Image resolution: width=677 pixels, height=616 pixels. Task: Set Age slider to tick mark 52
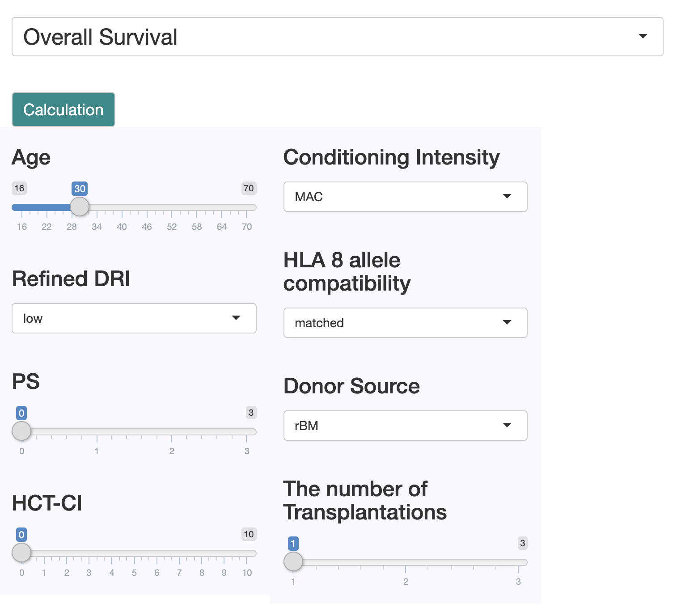(172, 207)
